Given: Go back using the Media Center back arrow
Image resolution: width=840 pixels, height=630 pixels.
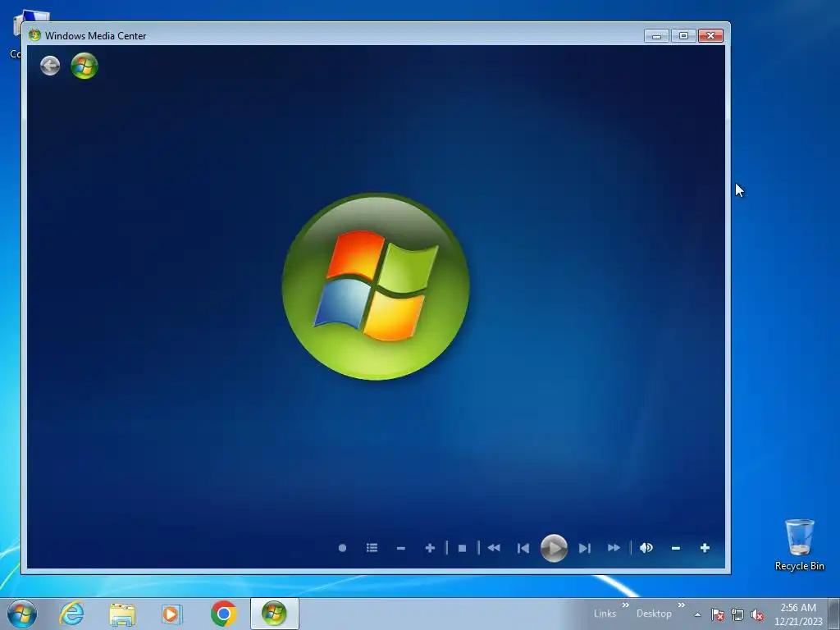Looking at the screenshot, I should click(x=50, y=66).
